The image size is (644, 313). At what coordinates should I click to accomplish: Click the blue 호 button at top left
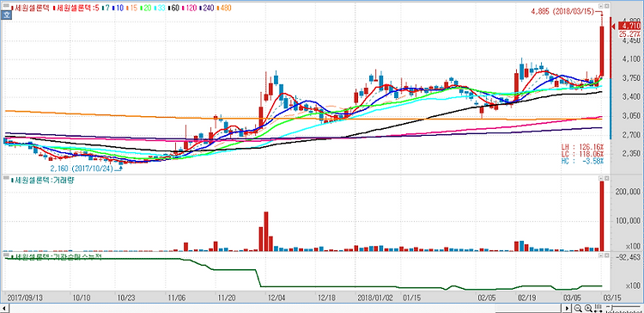6,15
